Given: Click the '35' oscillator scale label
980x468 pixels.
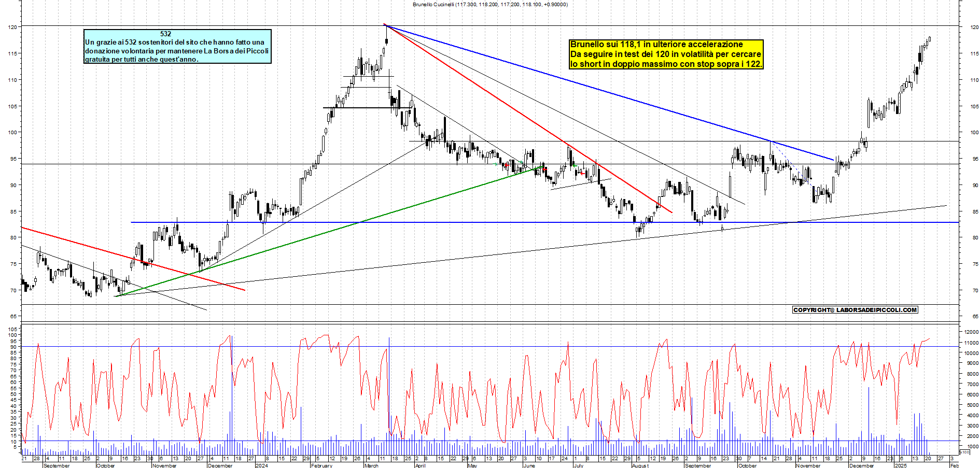Looking at the screenshot, I should (x=15, y=412).
